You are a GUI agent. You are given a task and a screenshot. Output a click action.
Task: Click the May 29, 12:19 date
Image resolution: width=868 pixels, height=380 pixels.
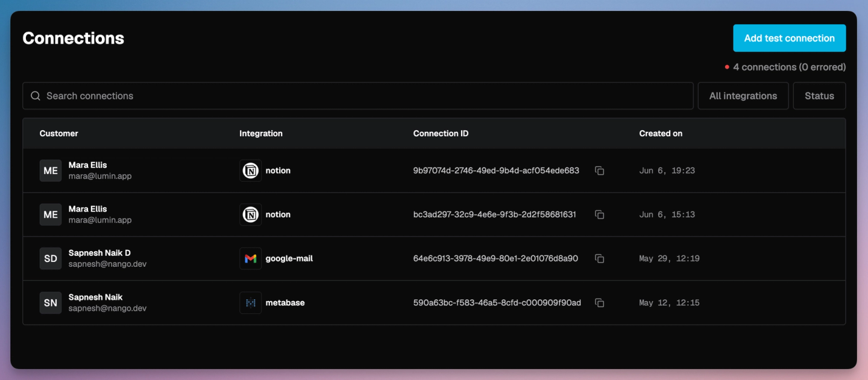(669, 258)
